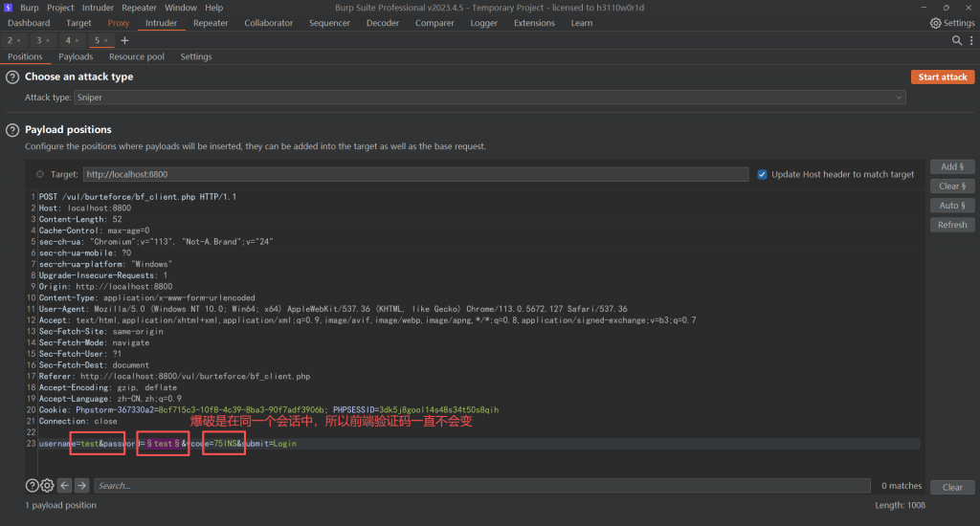980x526 pixels.
Task: Click the Auto § button
Action: [951, 206]
